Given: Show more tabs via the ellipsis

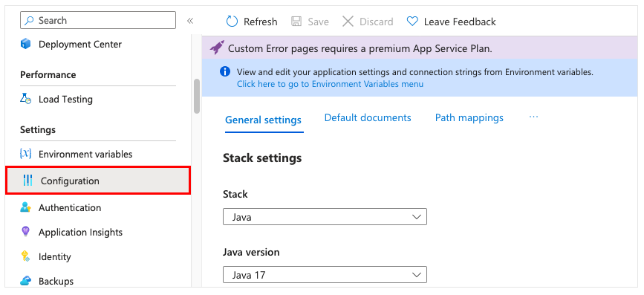Looking at the screenshot, I should [x=533, y=117].
